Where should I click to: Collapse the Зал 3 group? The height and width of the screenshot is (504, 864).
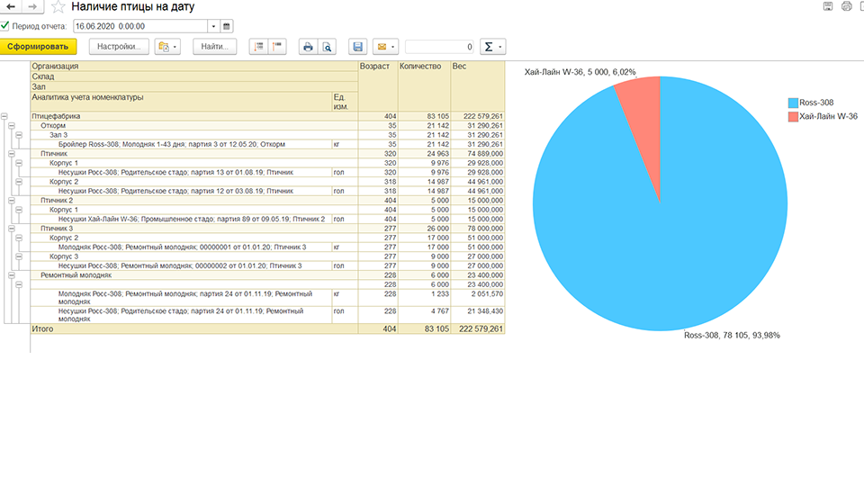19,135
